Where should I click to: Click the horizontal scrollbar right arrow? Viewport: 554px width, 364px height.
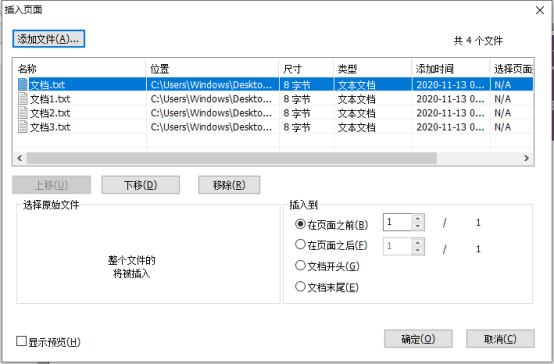[x=526, y=158]
